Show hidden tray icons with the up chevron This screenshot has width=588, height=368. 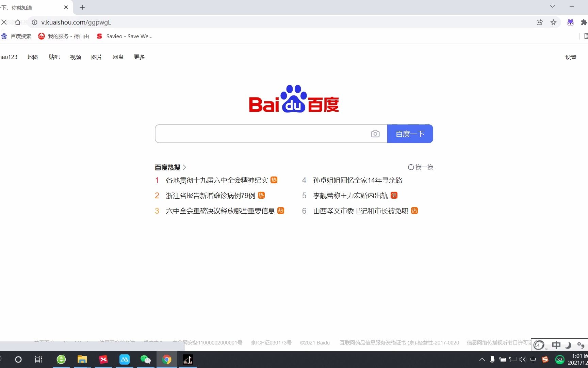[482, 359]
